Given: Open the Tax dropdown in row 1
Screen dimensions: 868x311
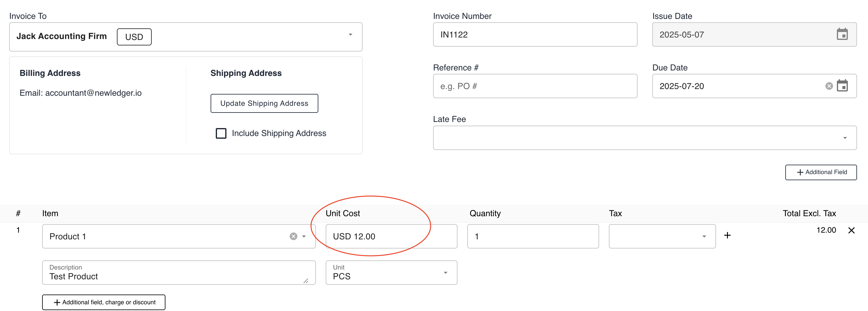Looking at the screenshot, I should tap(704, 236).
